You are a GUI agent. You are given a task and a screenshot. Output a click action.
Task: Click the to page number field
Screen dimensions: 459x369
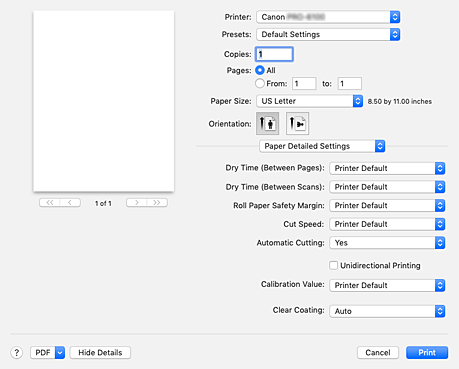[350, 83]
